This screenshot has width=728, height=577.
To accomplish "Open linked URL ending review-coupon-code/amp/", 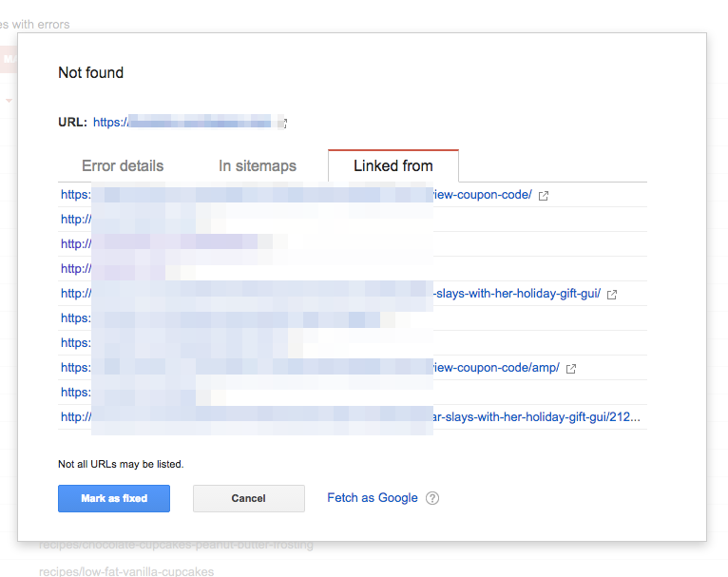I will coord(496,368).
